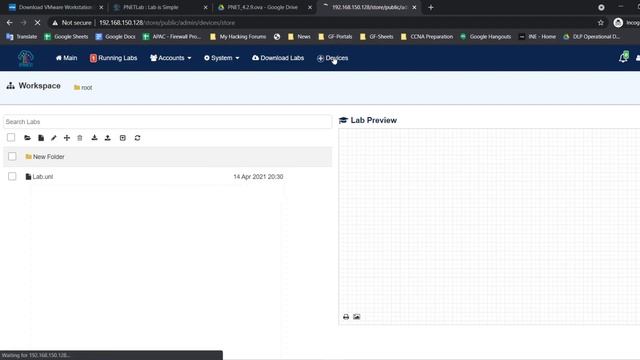This screenshot has height=360, width=640.
Task: Click the Lab Preview canvas
Action: [489, 227]
